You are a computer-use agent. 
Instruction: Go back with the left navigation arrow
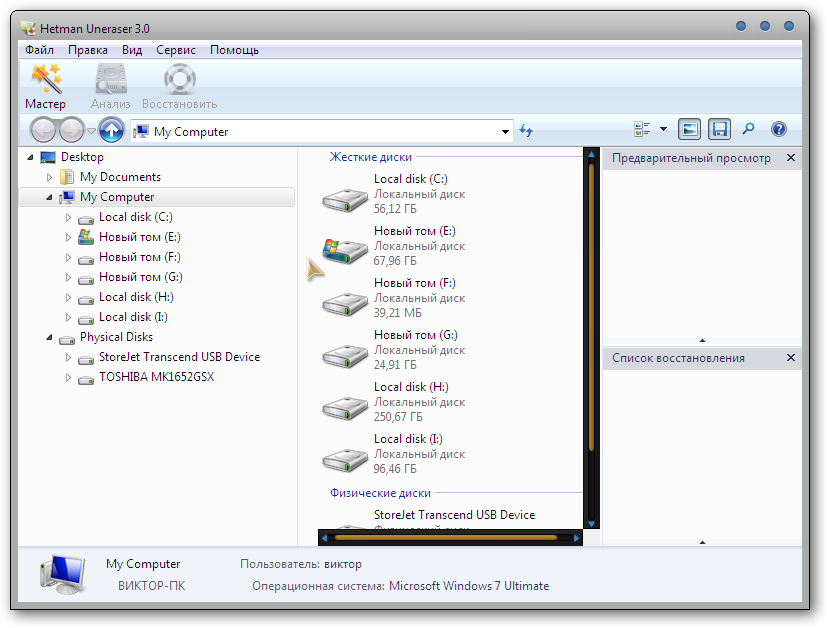click(42, 130)
